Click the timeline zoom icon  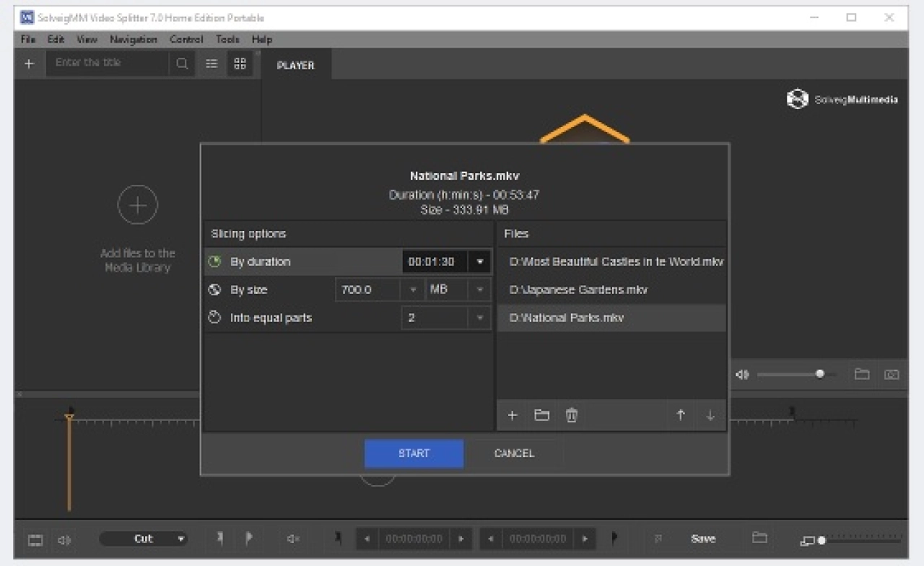tap(807, 541)
